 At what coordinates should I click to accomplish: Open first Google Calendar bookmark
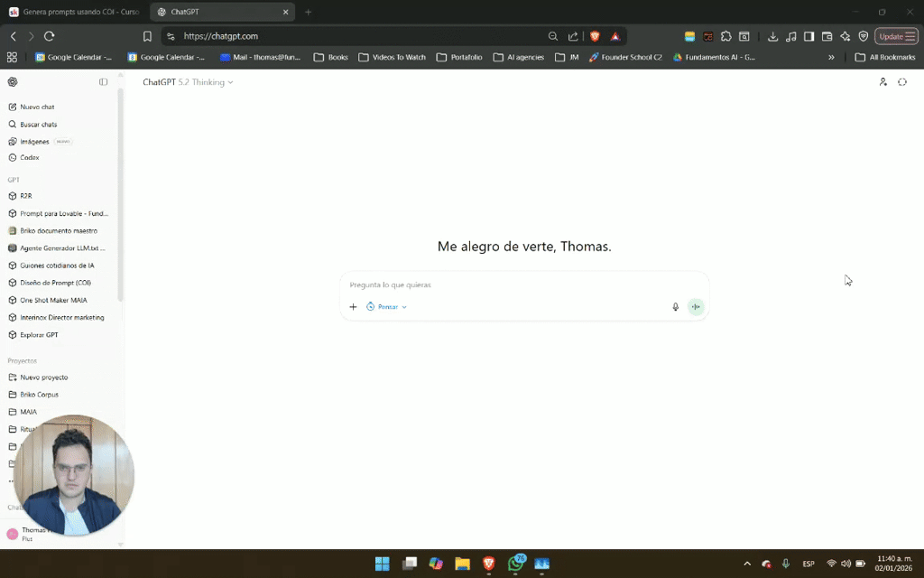[74, 57]
